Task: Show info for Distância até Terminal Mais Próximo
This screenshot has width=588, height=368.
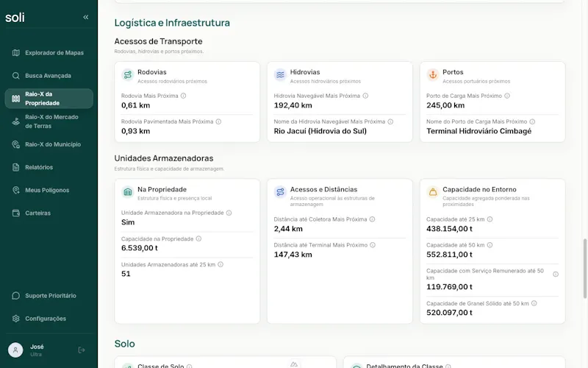Action: coord(373,245)
